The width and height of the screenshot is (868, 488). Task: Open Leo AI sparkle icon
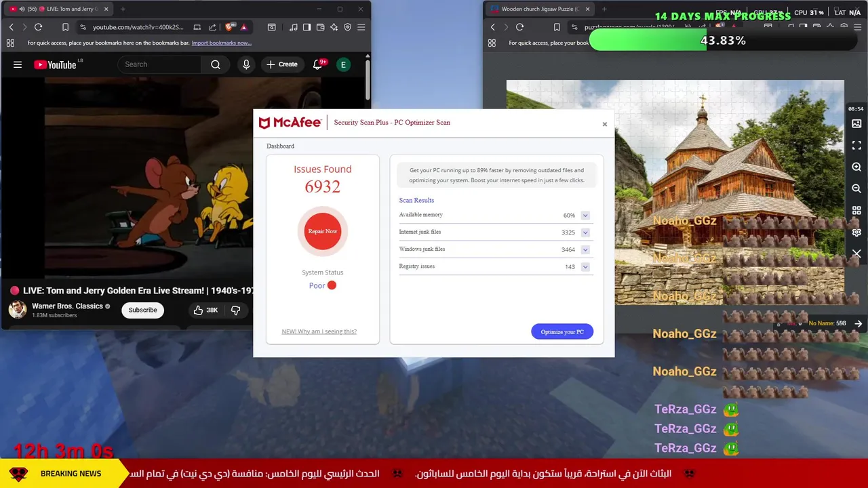(x=334, y=27)
